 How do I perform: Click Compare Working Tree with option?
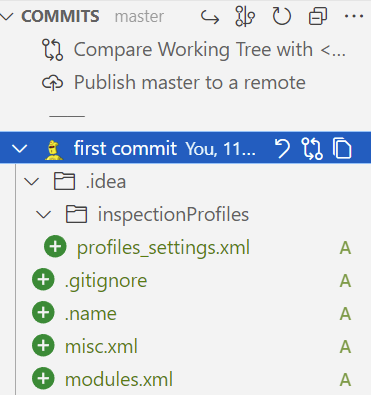tap(193, 50)
